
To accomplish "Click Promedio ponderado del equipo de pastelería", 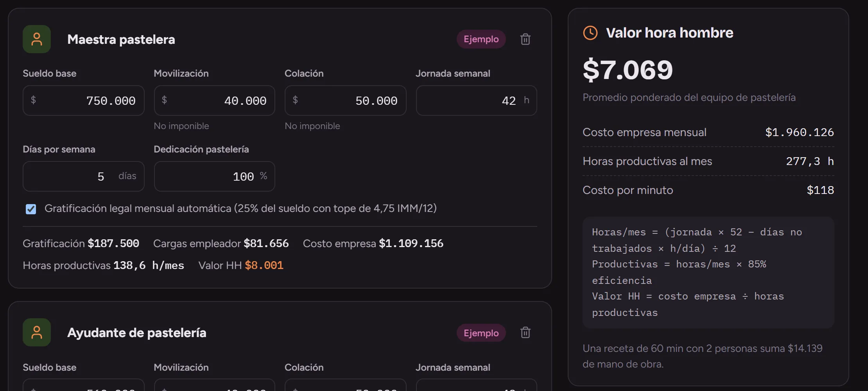I will pyautogui.click(x=689, y=97).
